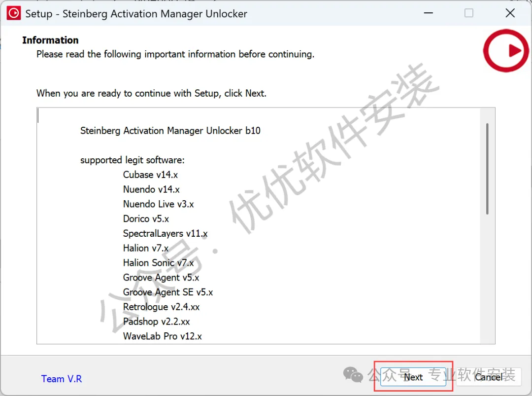
Task: Click the information text scrollbar thumb
Action: (x=487, y=169)
